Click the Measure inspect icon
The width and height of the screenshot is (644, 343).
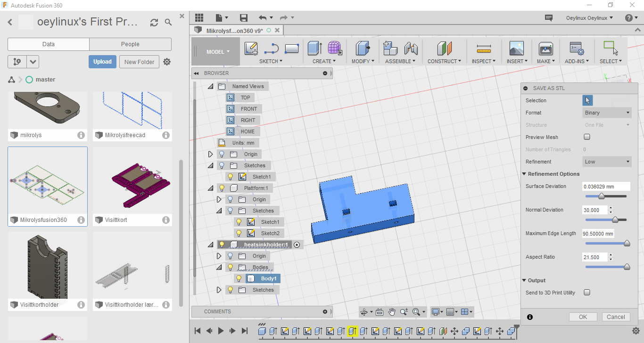(484, 48)
